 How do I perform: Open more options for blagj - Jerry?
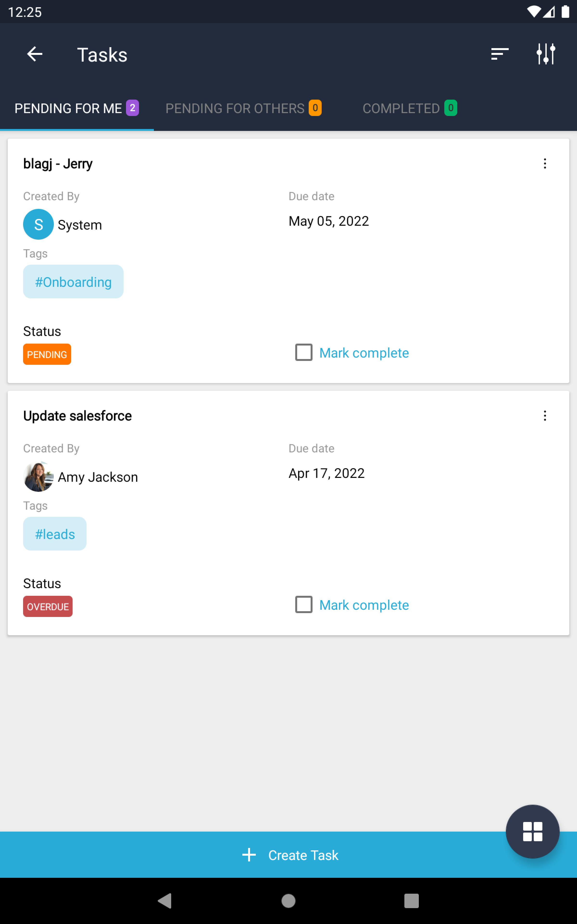pyautogui.click(x=545, y=164)
